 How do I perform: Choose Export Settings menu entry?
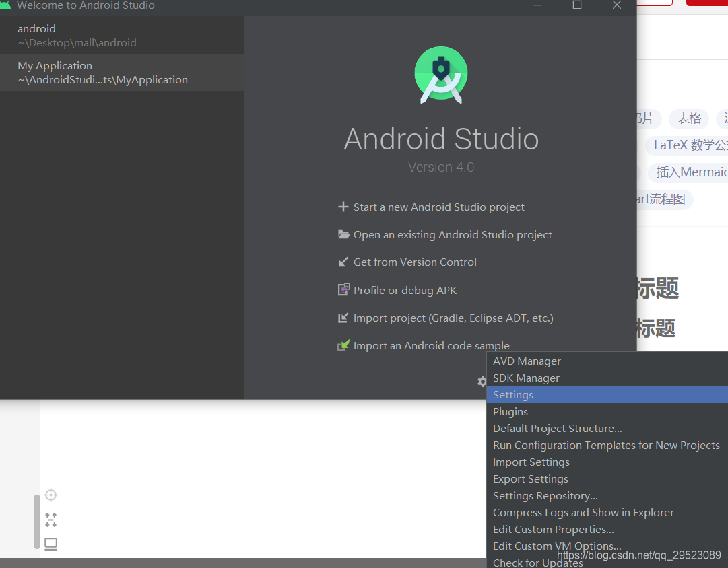point(607,479)
